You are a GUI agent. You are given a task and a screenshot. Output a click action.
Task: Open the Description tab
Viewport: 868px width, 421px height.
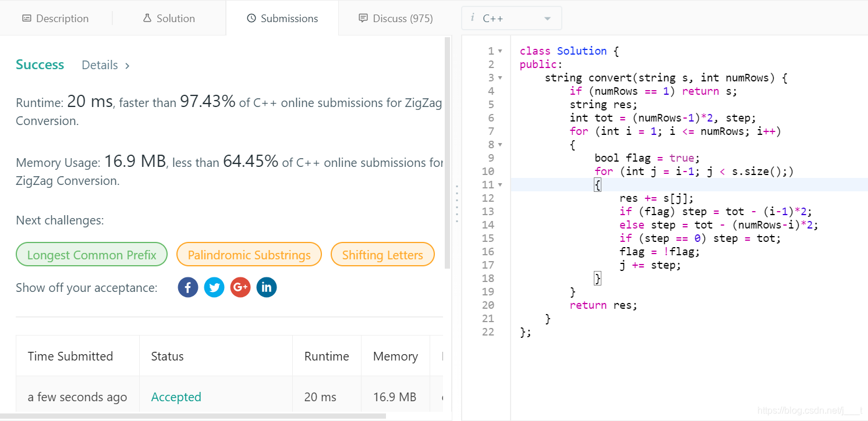point(55,19)
